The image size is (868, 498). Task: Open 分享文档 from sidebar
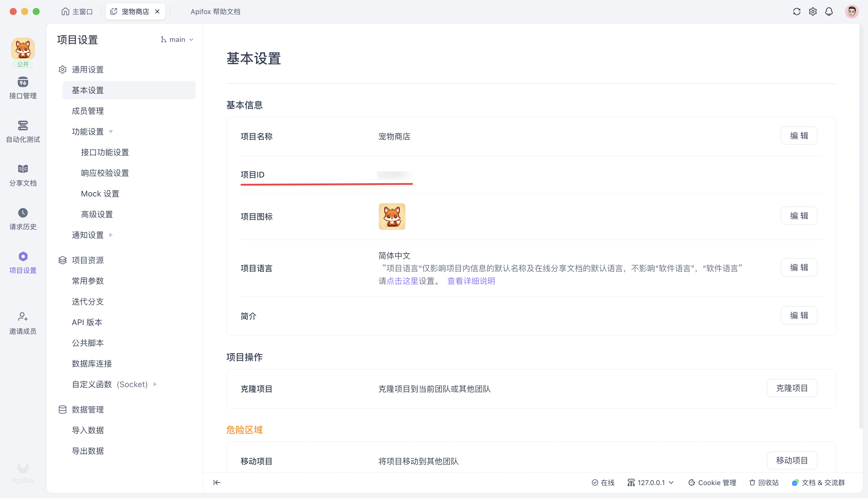(23, 174)
